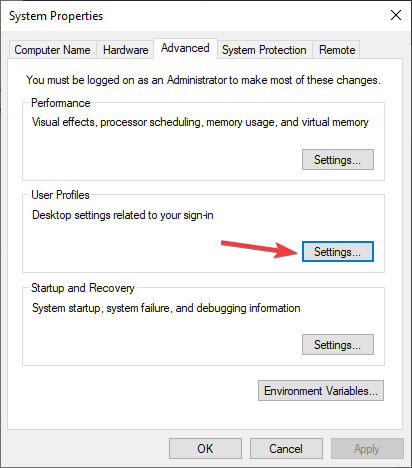
Task: Dismiss the dialog with Cancel
Action: (x=286, y=449)
